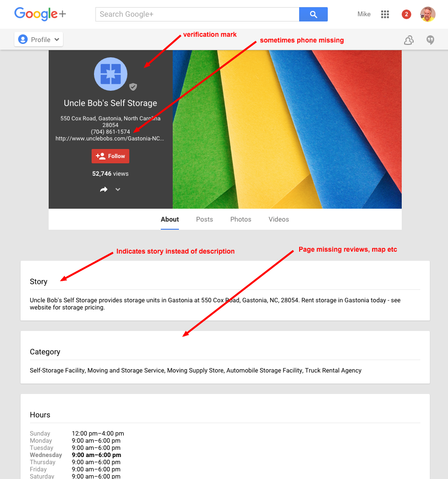Open the Profile navigation dropdown
Viewport: 448px width, 479px height.
point(39,40)
